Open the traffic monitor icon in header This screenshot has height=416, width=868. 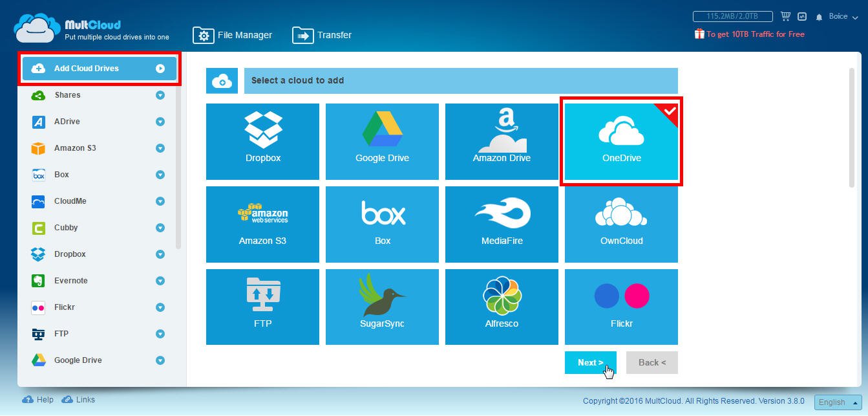[x=802, y=16]
